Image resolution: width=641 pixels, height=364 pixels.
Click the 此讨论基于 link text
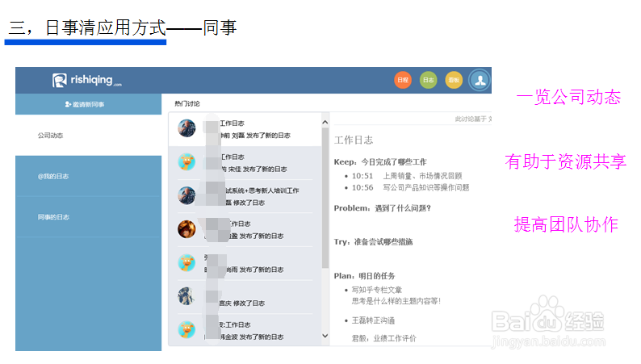[x=473, y=119]
